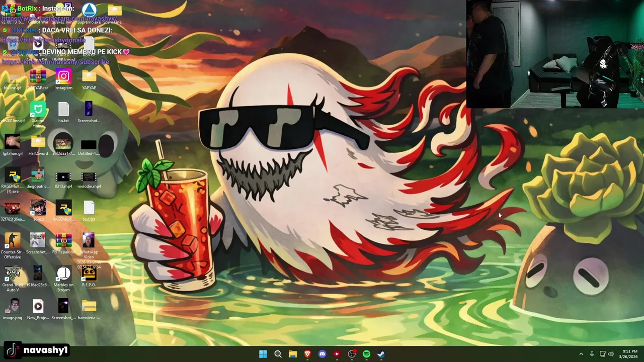
Task: Select the adf2daa1-7 image file
Action: [x=63, y=145]
